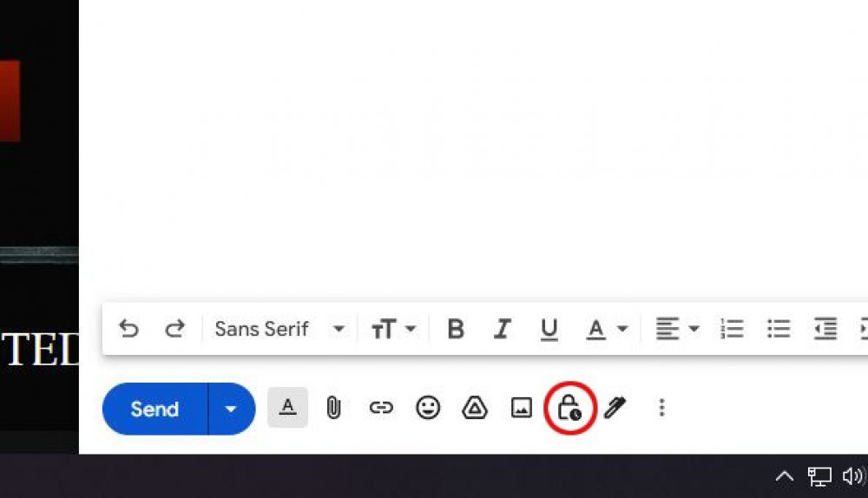Toggle underline formatting

coord(549,329)
